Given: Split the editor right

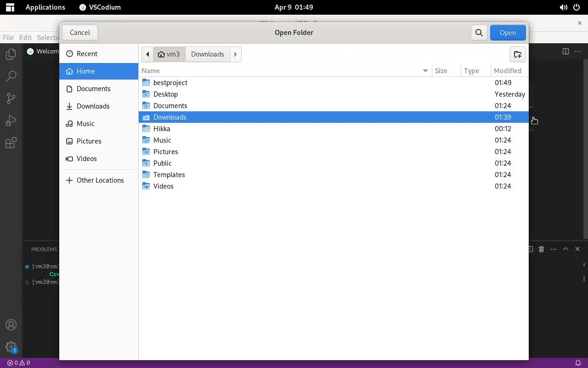Looking at the screenshot, I should click(565, 51).
